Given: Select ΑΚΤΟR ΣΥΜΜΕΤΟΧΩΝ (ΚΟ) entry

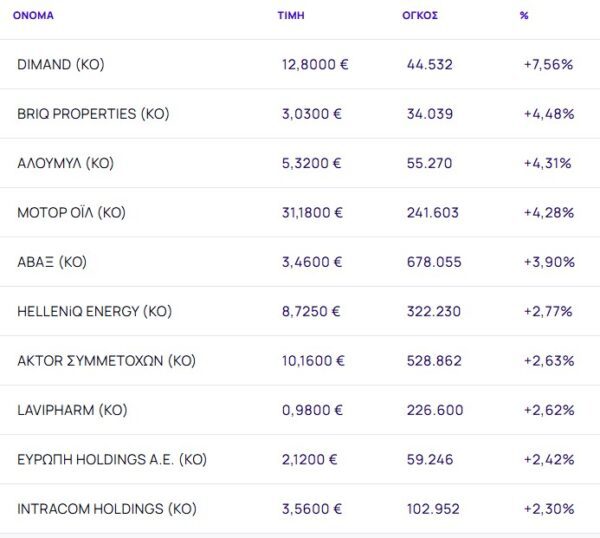Looking at the screenshot, I should (x=106, y=361).
